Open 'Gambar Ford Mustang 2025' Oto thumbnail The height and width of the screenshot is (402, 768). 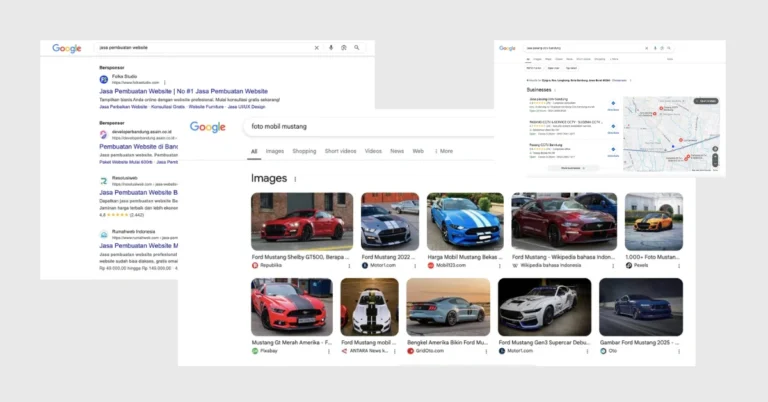coord(641,307)
